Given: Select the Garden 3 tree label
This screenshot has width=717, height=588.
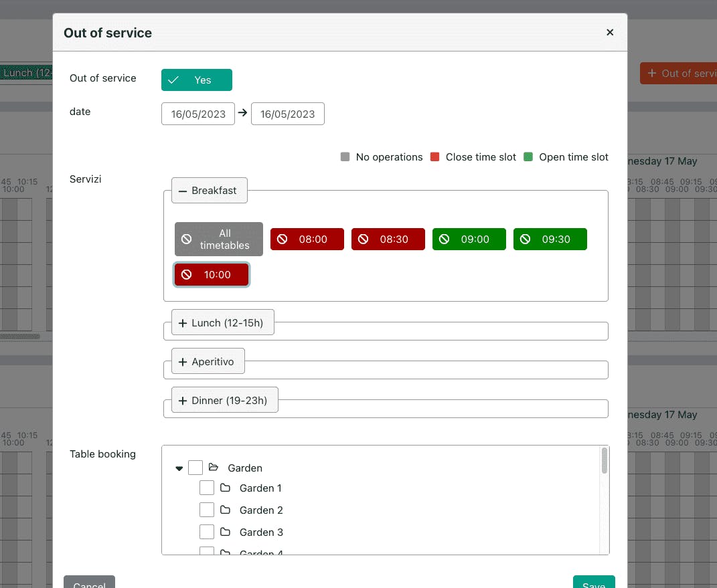Looking at the screenshot, I should pos(261,532).
